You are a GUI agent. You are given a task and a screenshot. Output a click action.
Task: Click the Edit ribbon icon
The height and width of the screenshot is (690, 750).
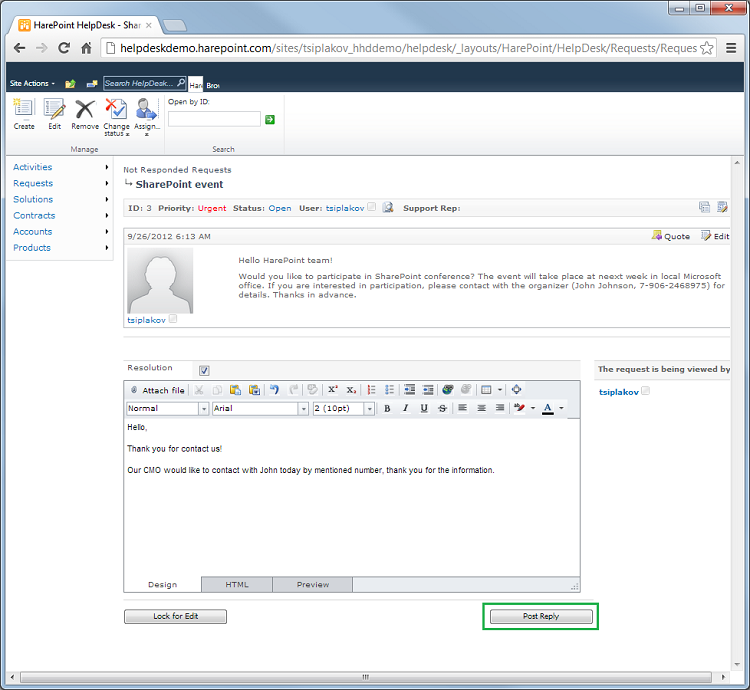tap(54, 114)
